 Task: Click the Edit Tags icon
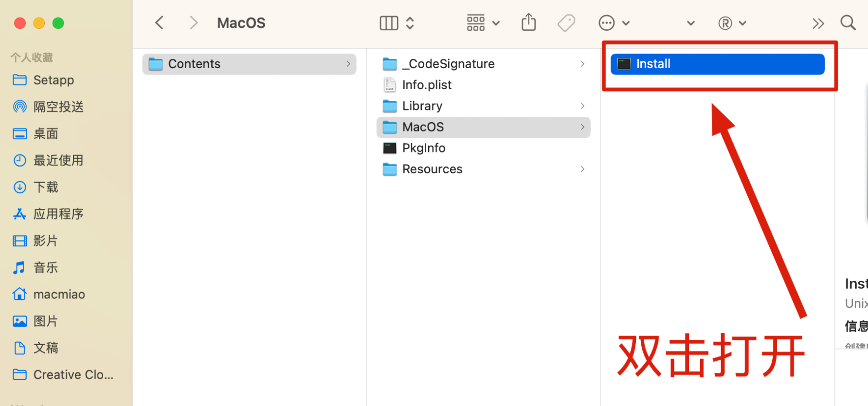coord(566,23)
